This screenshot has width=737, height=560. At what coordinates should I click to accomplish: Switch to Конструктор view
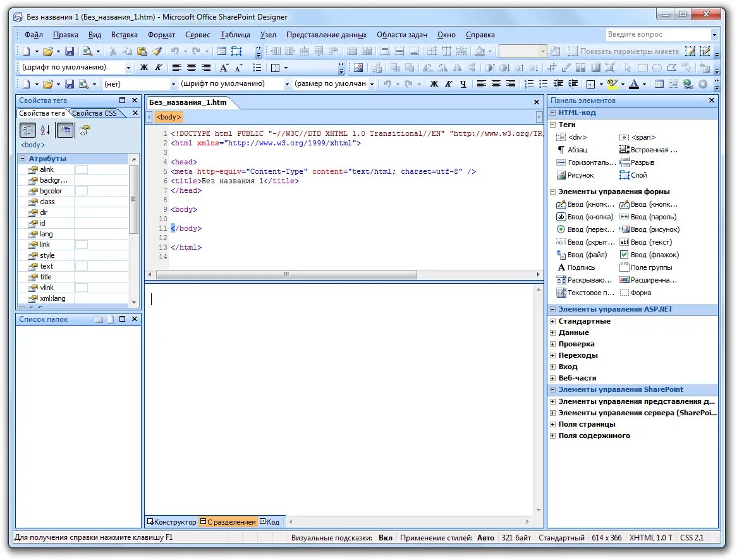click(x=171, y=522)
